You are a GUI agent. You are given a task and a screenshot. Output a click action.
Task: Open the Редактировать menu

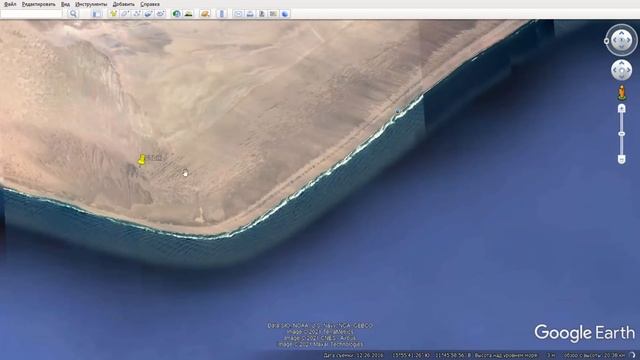38,4
